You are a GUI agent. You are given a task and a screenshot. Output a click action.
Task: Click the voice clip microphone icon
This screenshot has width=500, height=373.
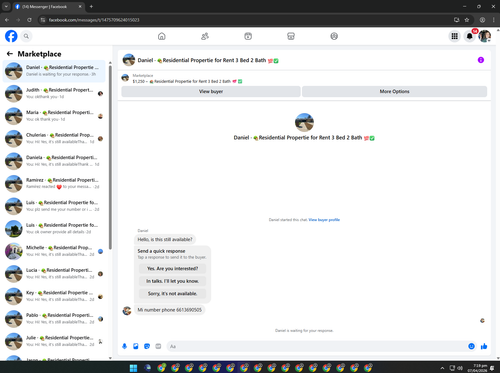click(x=124, y=346)
